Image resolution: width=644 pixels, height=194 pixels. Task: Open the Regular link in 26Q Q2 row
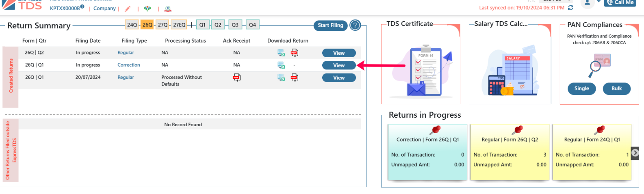(x=126, y=52)
